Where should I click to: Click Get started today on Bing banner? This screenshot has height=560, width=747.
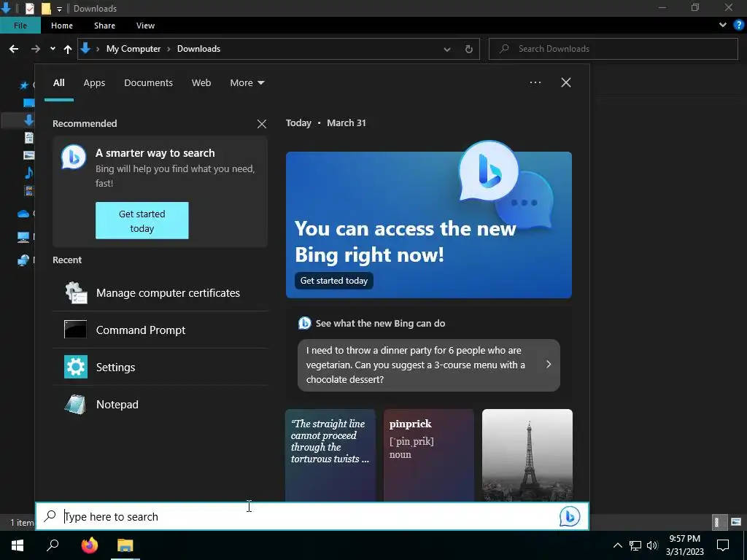tap(334, 281)
